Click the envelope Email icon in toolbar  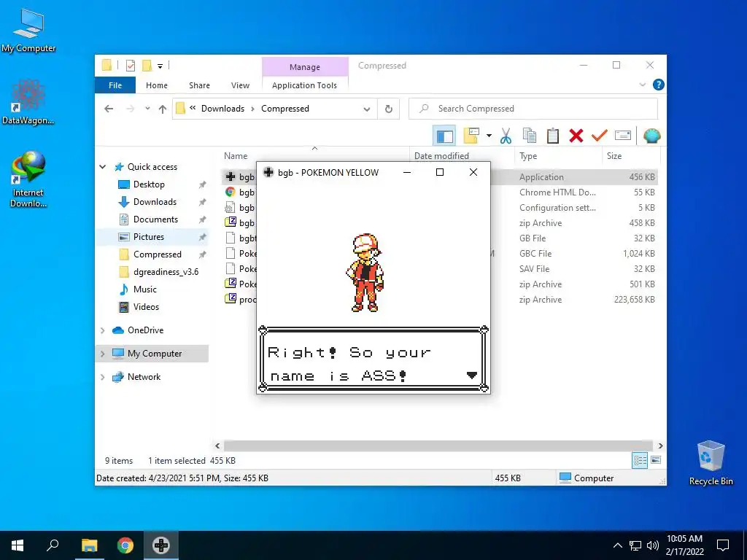tap(623, 136)
